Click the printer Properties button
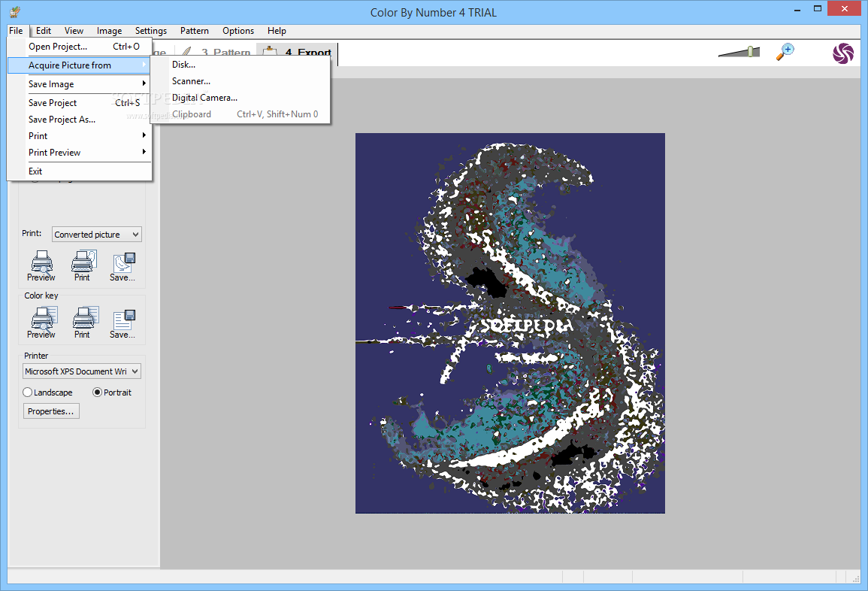The height and width of the screenshot is (591, 868). click(x=51, y=411)
